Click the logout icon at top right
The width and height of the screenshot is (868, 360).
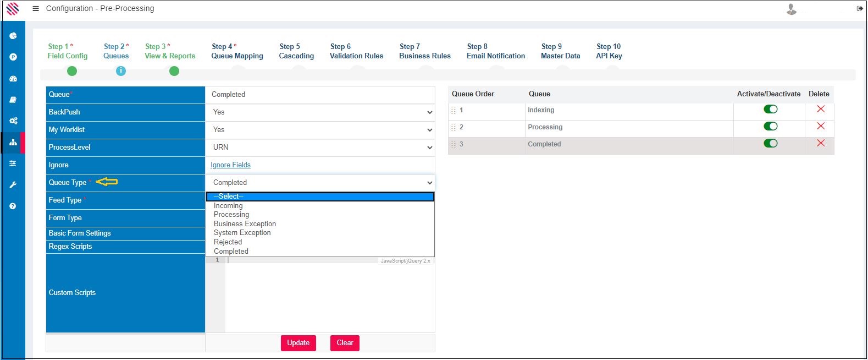coord(860,9)
